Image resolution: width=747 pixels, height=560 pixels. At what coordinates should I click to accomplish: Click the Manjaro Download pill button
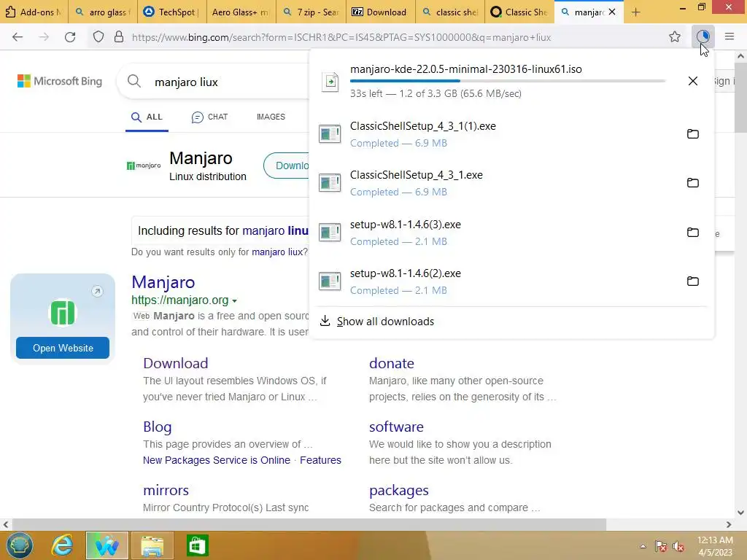[287, 166]
